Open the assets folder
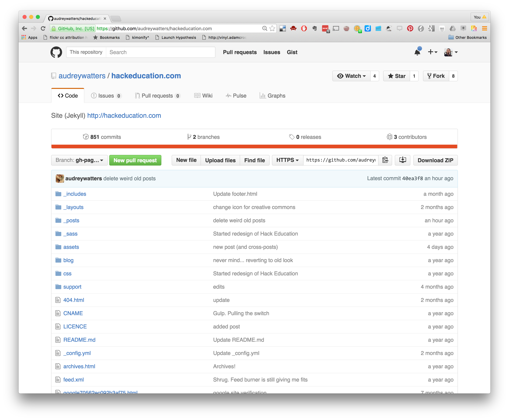509x420 pixels. click(71, 247)
